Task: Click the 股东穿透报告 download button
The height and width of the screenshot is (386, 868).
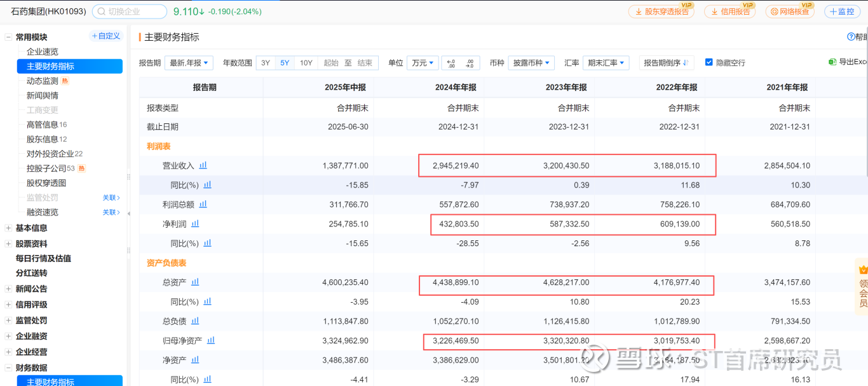Action: [x=661, y=11]
